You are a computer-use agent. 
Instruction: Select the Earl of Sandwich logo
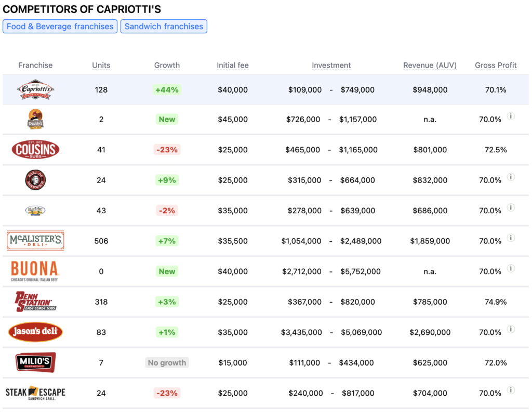(x=35, y=180)
